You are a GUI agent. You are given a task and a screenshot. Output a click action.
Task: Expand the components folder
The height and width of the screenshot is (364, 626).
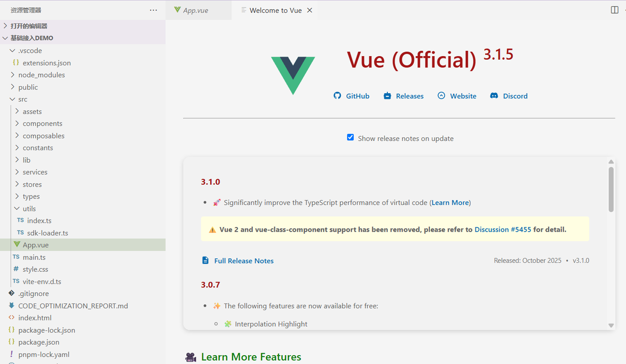point(42,124)
